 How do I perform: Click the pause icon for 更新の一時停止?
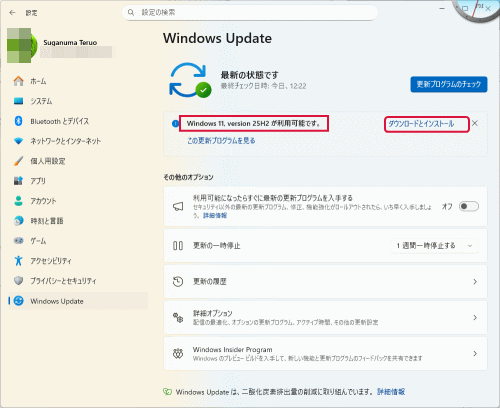click(x=178, y=246)
